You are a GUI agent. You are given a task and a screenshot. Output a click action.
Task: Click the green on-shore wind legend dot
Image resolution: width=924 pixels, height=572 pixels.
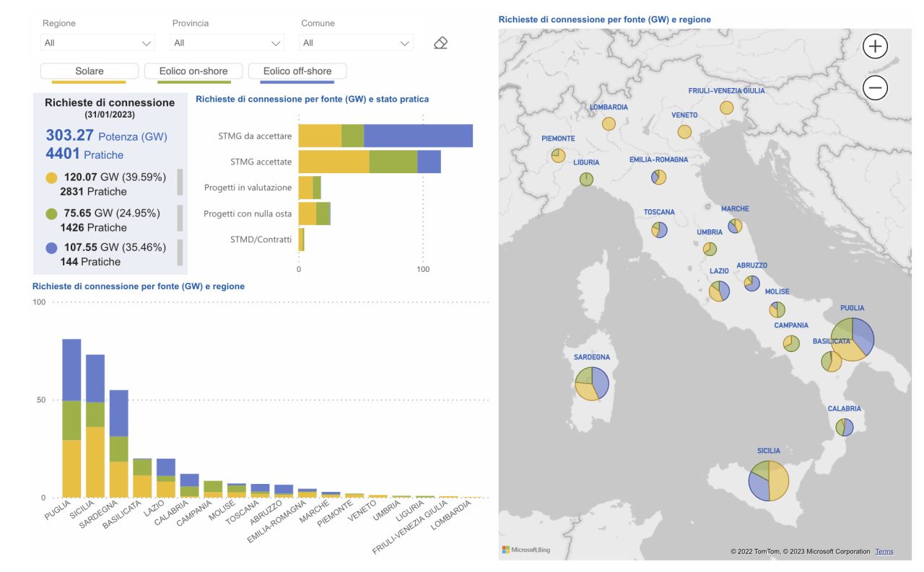[51, 214]
